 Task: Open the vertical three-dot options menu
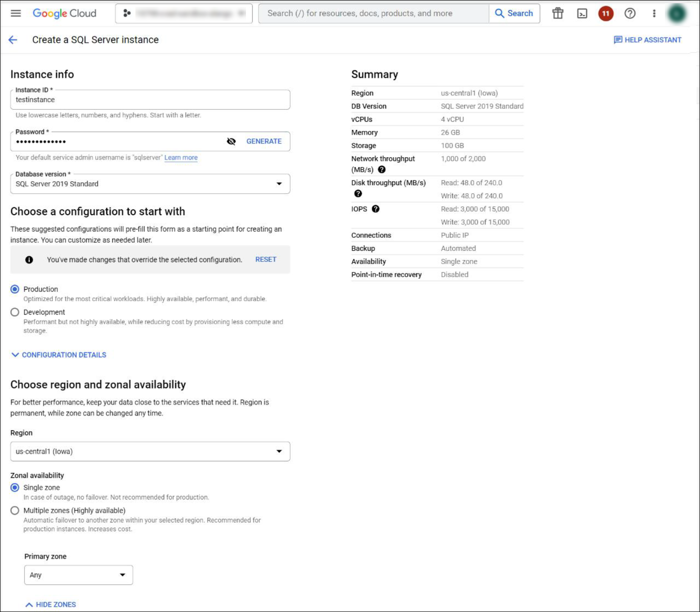point(654,13)
